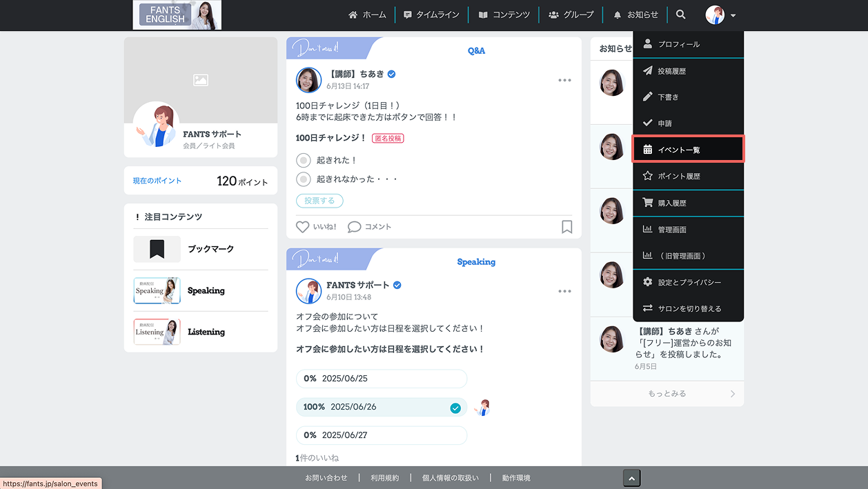Click the person icon beside プロフィール
Screen dimensions: 868x489
pyautogui.click(x=647, y=43)
